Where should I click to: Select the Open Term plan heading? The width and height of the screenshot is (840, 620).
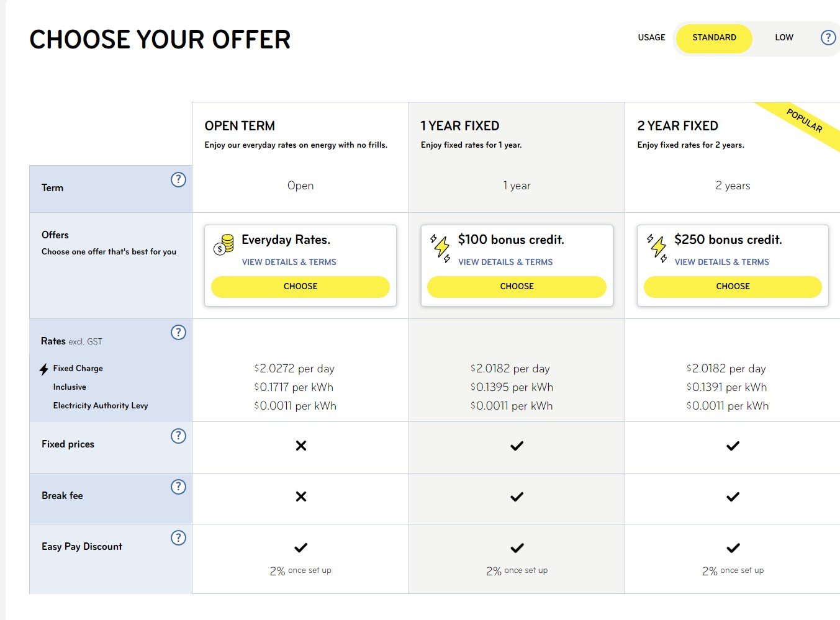click(x=240, y=126)
